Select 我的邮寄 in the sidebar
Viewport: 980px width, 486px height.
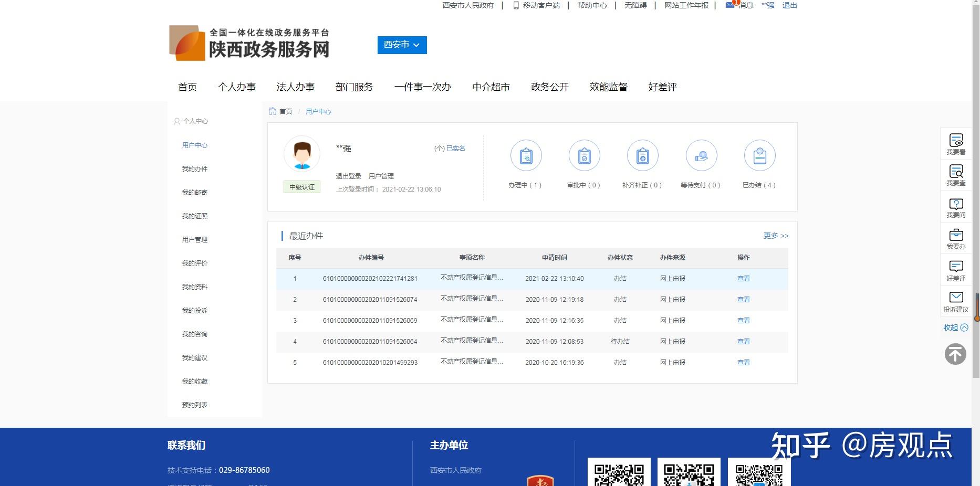195,193
